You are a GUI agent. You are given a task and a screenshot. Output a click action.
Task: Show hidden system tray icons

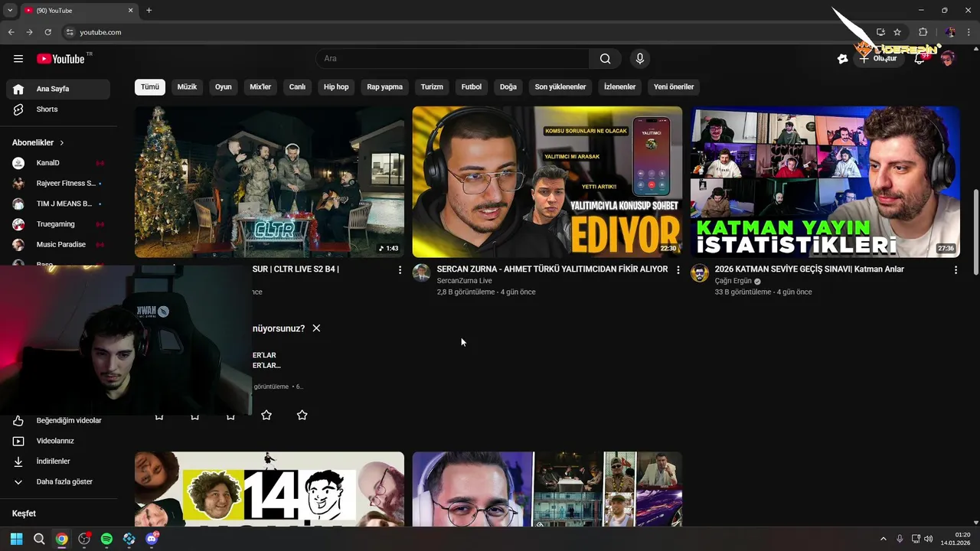pos(883,539)
